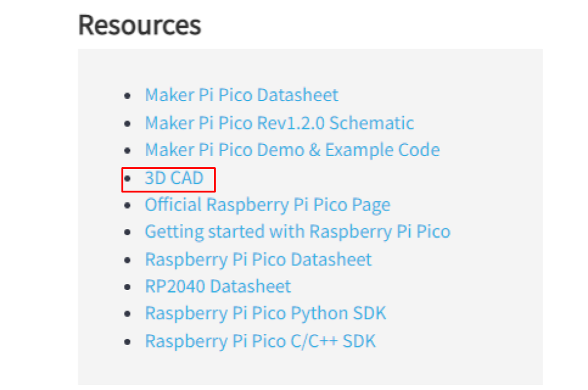Click the bullet beside Getting started link
Image resolution: width=588 pixels, height=390 pixels.
tap(128, 233)
